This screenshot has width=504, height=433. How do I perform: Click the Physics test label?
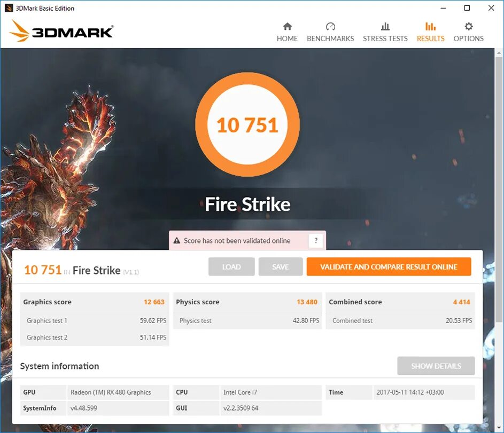tap(196, 320)
